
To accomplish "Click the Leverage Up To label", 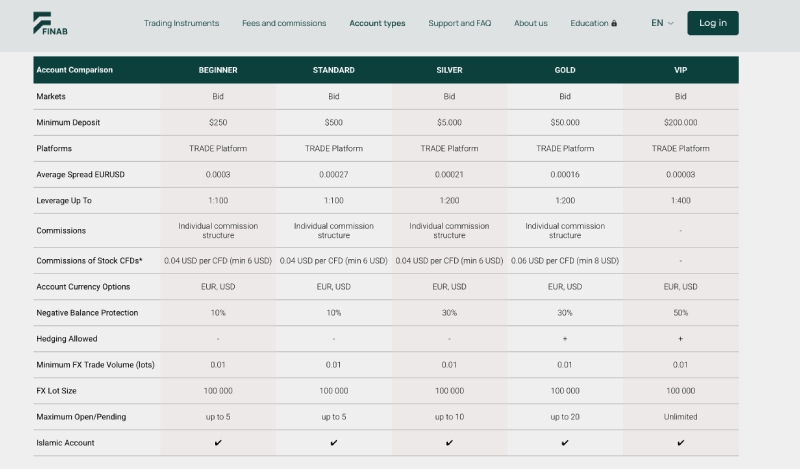I will click(64, 201).
